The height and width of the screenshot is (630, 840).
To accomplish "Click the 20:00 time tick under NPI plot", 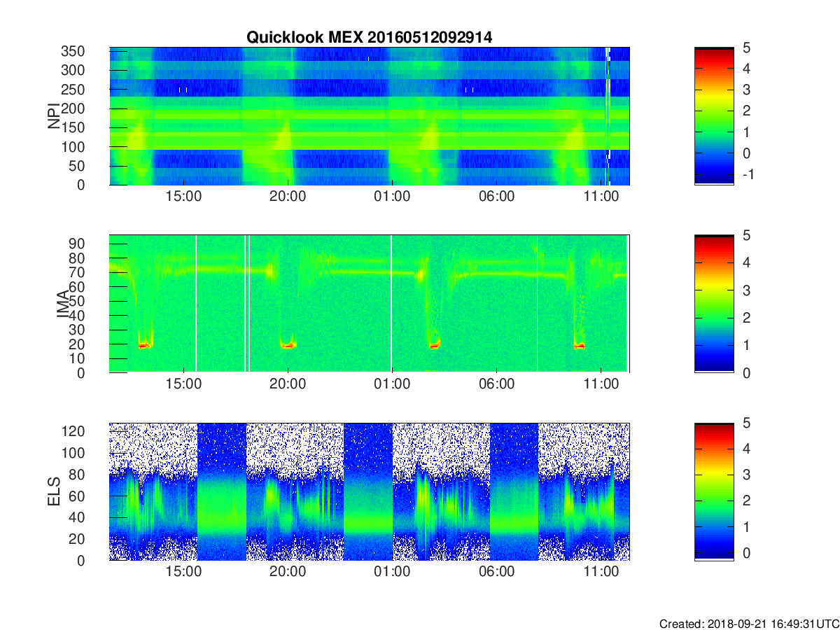I will [288, 197].
